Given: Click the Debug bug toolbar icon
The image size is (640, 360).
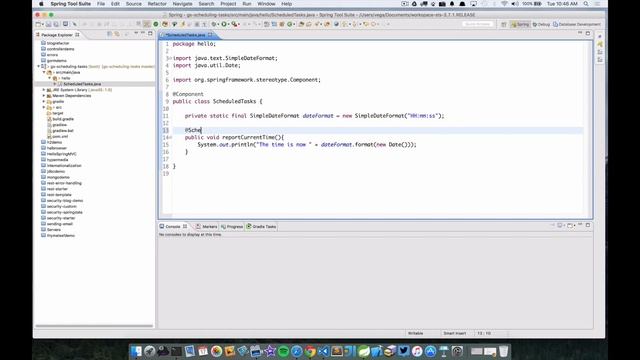Looking at the screenshot, I should [213, 24].
